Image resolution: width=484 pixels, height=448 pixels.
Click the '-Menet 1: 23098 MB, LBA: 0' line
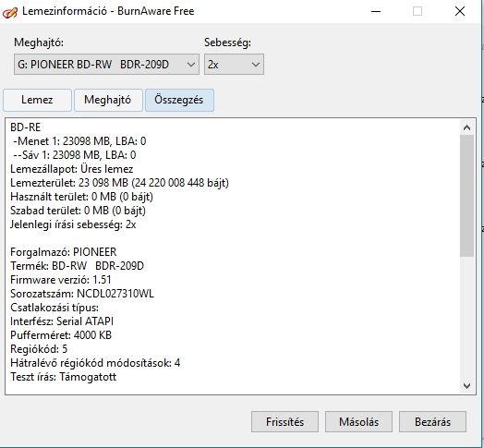(79, 141)
